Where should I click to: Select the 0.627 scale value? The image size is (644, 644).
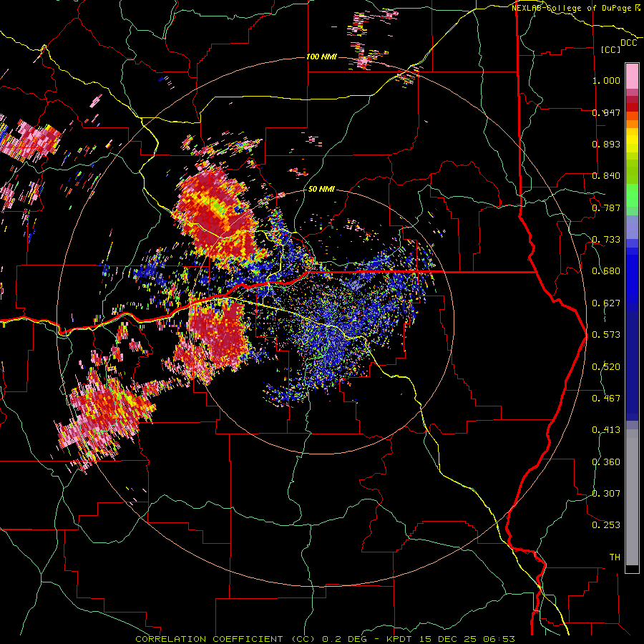[x=606, y=303]
